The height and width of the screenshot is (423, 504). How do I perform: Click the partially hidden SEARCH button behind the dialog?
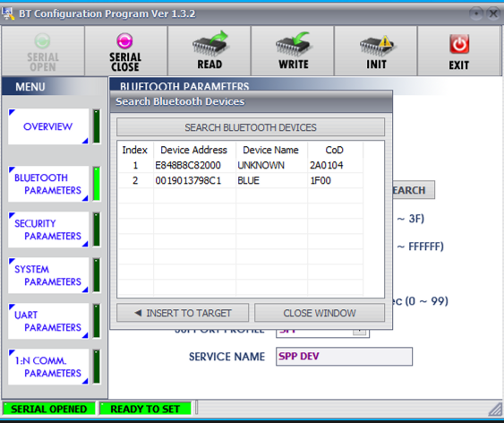[414, 190]
